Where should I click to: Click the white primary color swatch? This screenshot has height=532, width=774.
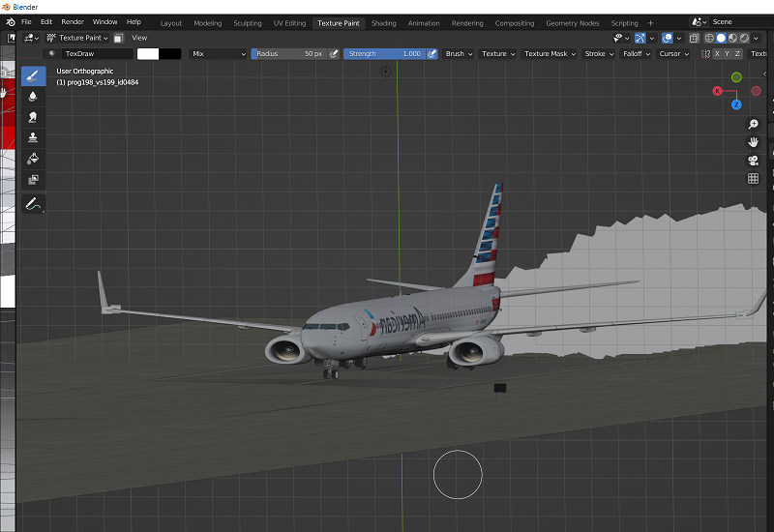[x=148, y=54]
